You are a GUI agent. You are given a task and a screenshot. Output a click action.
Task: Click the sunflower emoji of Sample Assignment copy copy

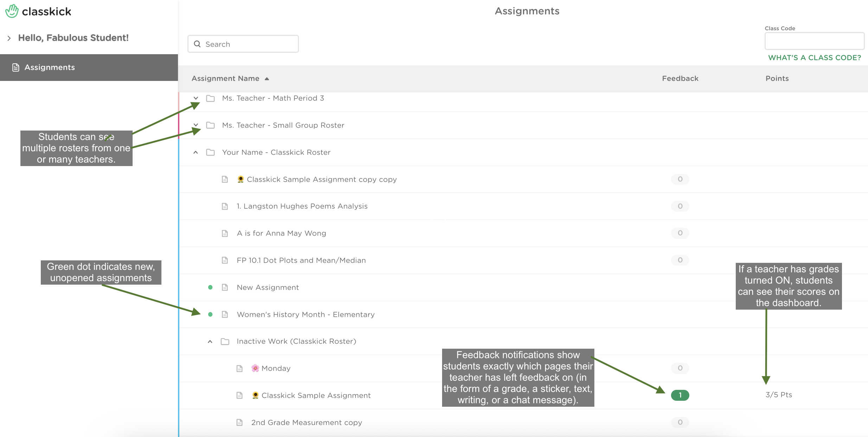point(241,179)
